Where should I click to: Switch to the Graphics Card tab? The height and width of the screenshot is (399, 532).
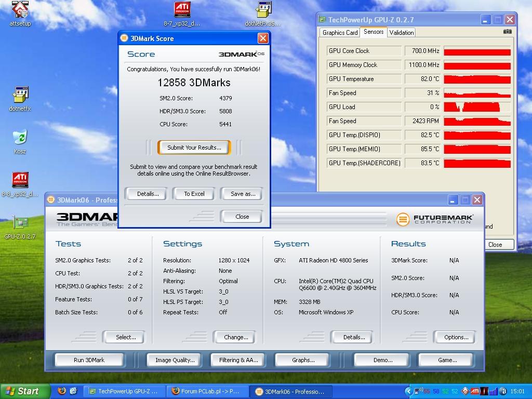340,32
